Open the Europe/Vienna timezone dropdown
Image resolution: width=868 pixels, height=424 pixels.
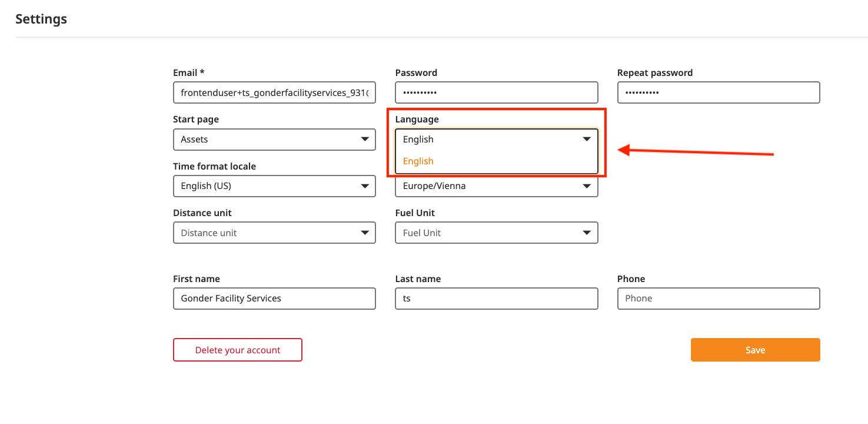click(497, 186)
